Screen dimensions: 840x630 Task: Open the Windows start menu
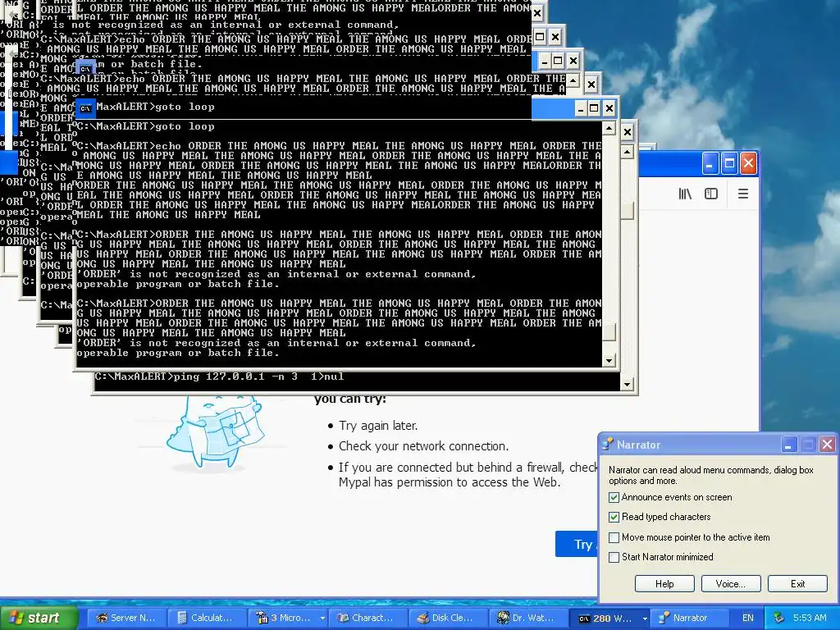click(x=39, y=618)
